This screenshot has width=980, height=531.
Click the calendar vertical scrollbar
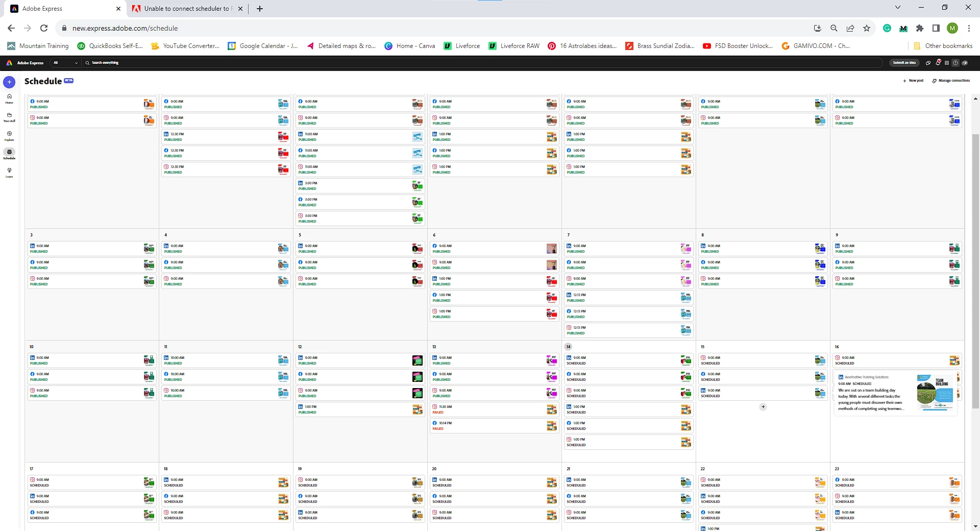[x=975, y=271]
